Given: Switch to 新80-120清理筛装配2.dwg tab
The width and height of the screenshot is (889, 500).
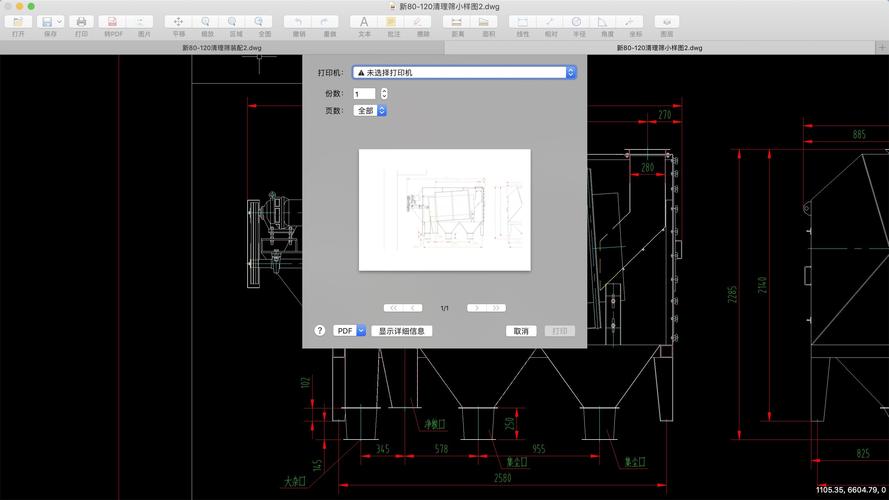Looking at the screenshot, I should pyautogui.click(x=222, y=47).
